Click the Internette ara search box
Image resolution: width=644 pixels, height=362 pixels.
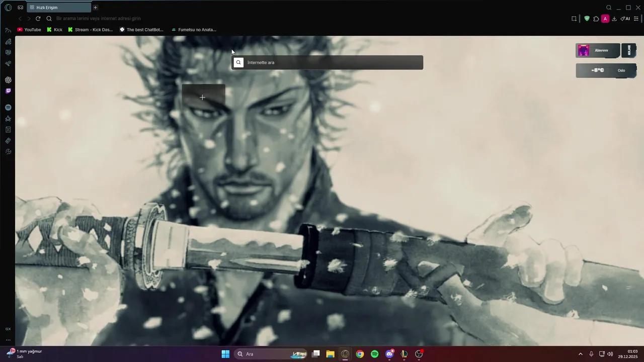coord(327,62)
